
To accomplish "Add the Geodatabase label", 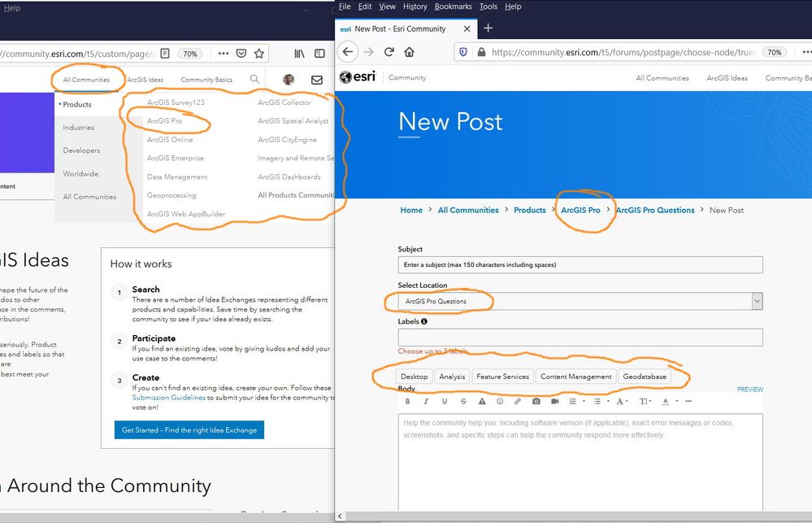I will click(x=645, y=377).
